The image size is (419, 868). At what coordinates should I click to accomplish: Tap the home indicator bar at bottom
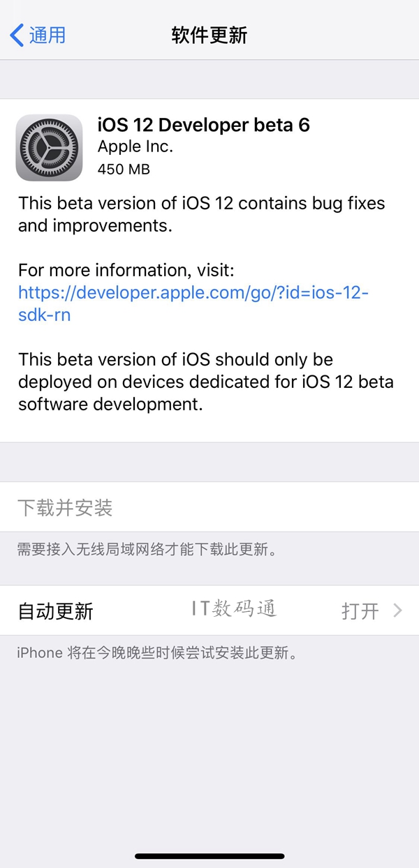click(209, 856)
